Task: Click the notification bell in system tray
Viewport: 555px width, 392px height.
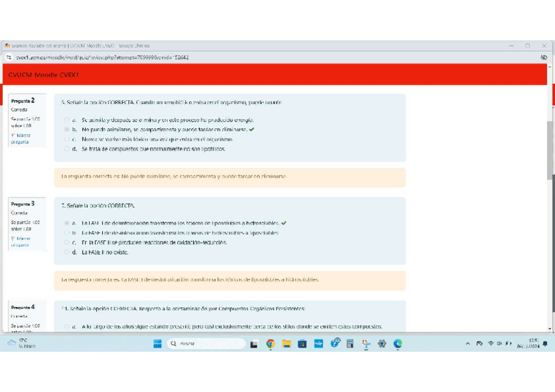Action: click(x=545, y=343)
